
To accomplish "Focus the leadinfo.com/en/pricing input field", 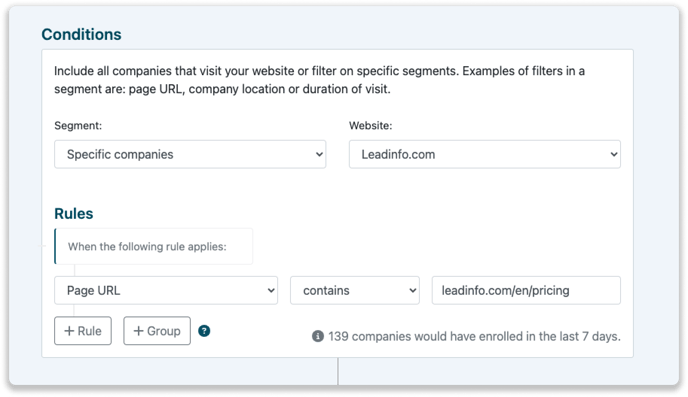I will (x=526, y=290).
